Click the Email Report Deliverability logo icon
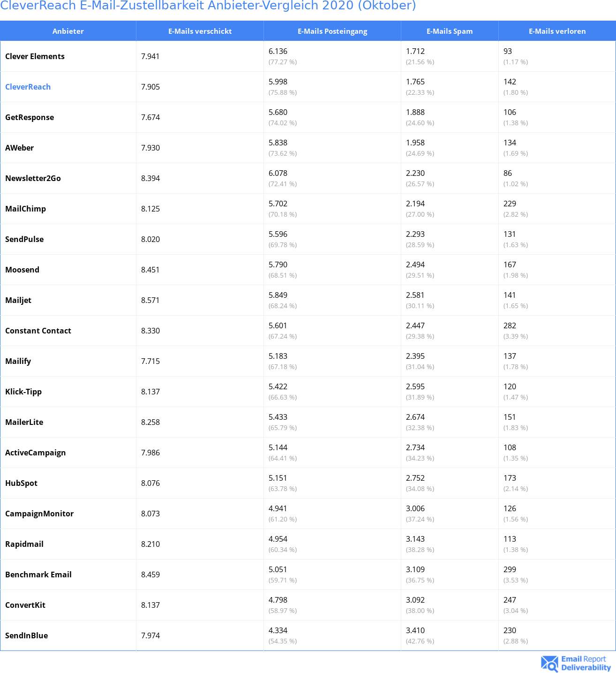616x673 pixels. [549, 663]
